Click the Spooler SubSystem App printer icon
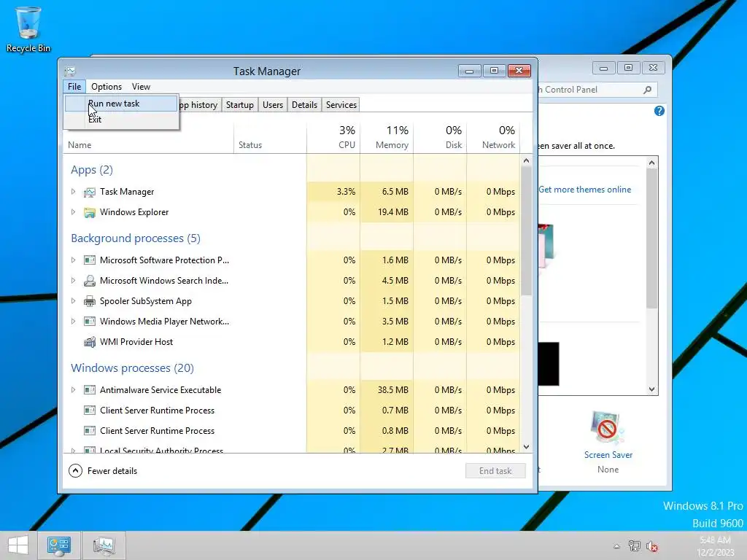The image size is (747, 560). (x=90, y=301)
